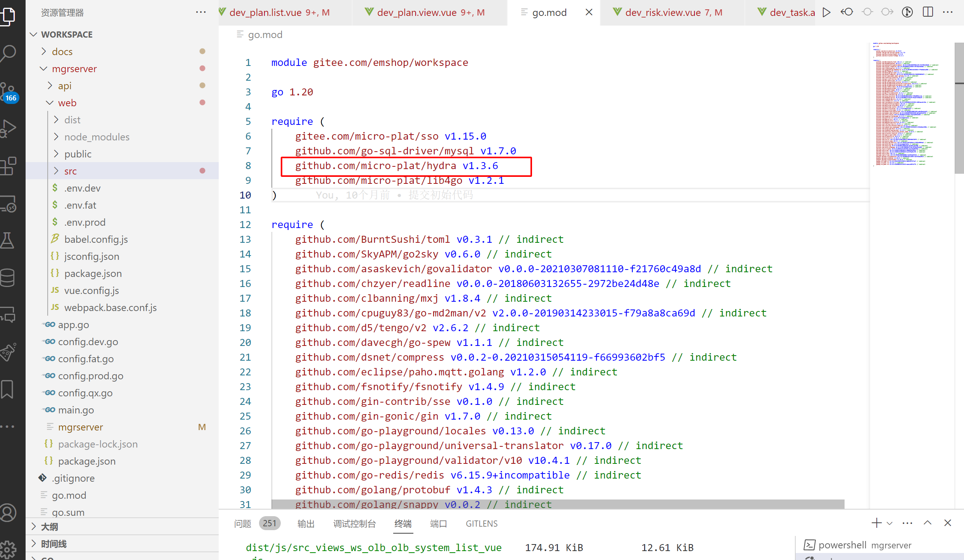Open the 调试控制台 debug console tab
The width and height of the screenshot is (964, 560).
pyautogui.click(x=354, y=524)
